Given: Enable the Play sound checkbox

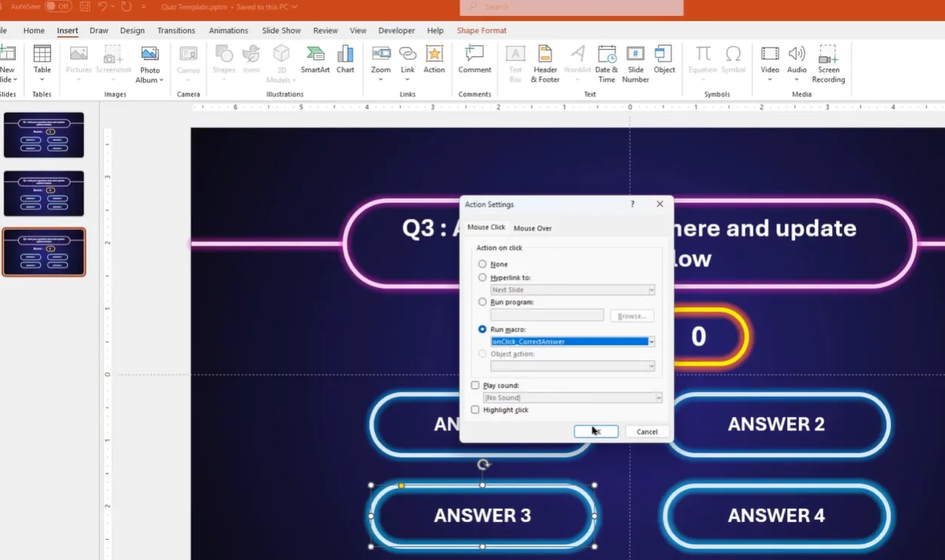Looking at the screenshot, I should point(475,385).
